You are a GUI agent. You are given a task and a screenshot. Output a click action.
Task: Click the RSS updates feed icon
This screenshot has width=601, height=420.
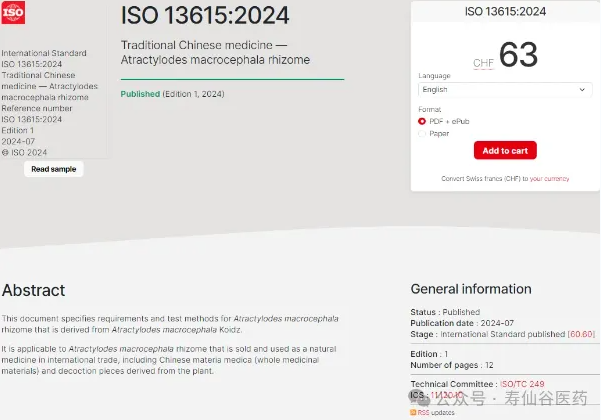point(413,412)
